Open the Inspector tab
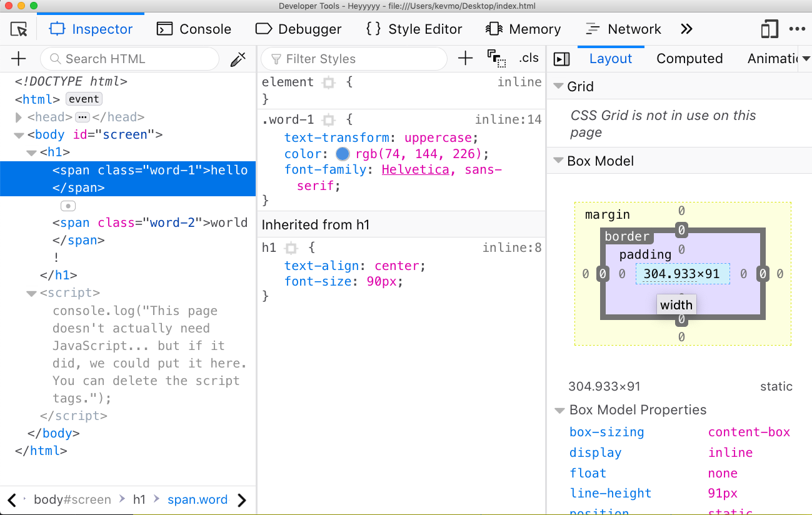 pyautogui.click(x=91, y=29)
